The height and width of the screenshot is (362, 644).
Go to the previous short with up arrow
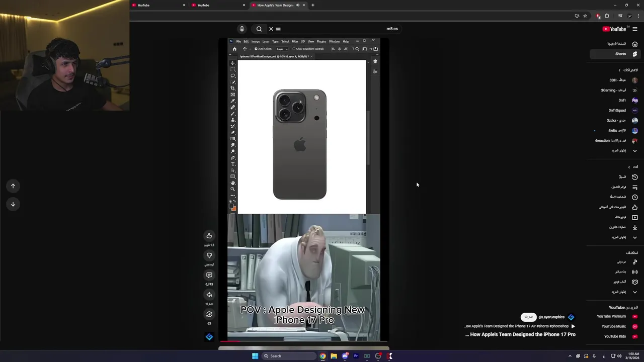[13, 186]
